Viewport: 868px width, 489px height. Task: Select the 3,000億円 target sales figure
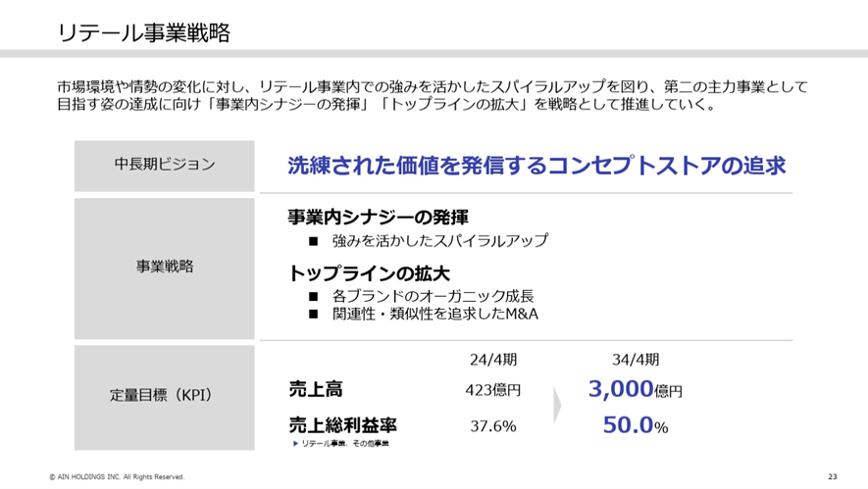coord(635,389)
